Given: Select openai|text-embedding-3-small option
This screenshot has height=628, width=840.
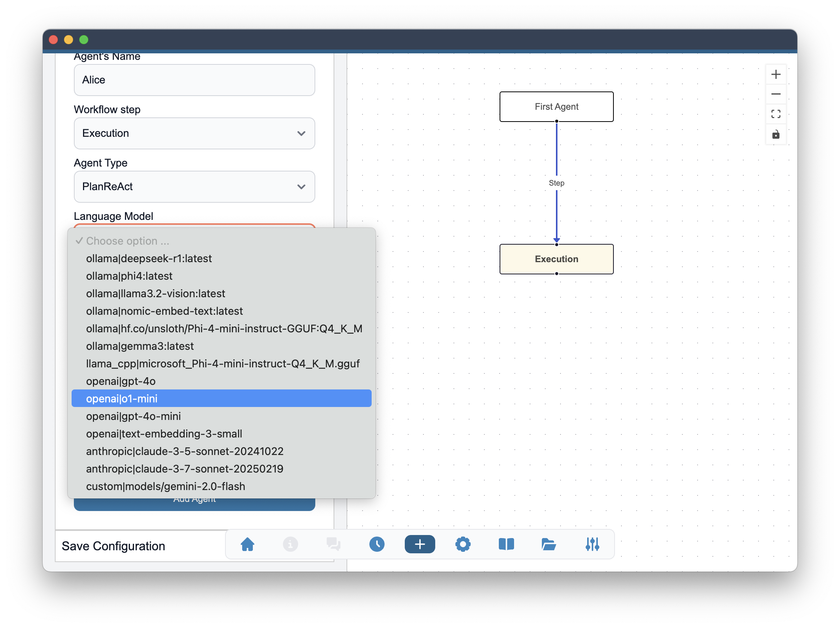Looking at the screenshot, I should pos(222,434).
